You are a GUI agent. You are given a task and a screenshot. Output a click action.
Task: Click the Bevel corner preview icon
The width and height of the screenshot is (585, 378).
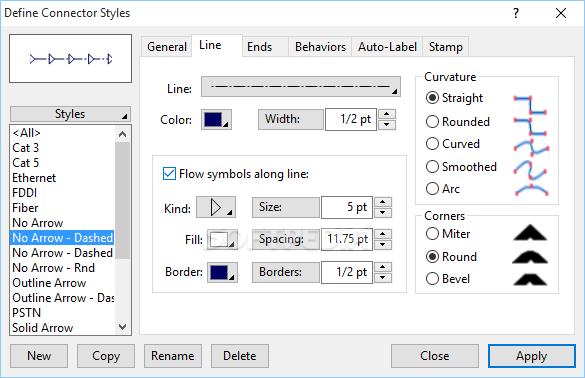[x=530, y=279]
